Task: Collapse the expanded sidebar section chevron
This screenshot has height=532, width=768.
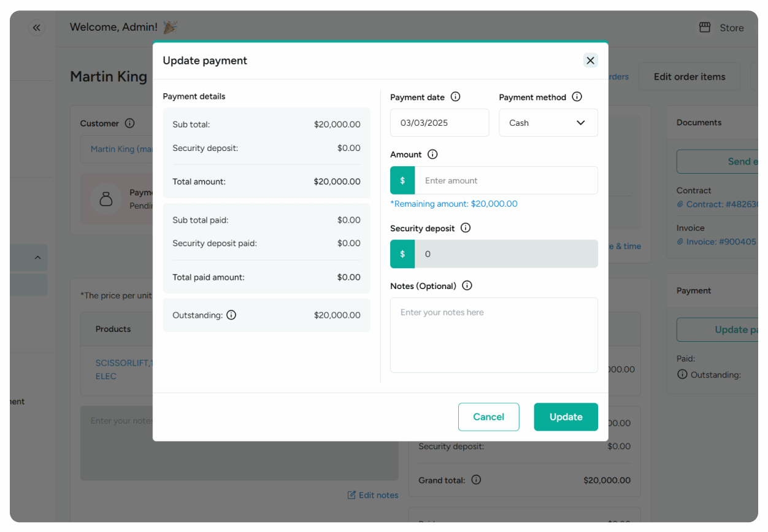Action: (x=37, y=257)
